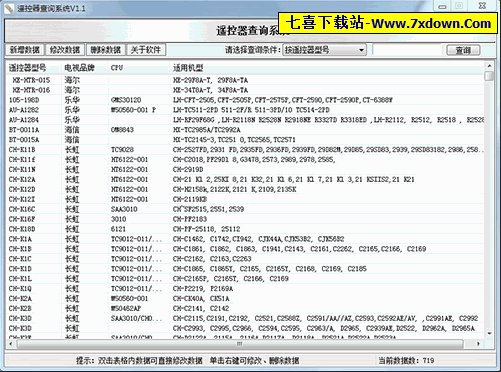Select row CH-K16F
Screen dimensions: 501x372
pos(245,219)
